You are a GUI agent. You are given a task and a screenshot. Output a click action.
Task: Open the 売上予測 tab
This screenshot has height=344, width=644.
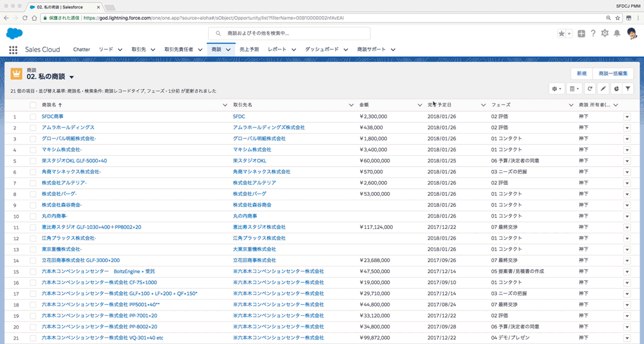tap(249, 50)
